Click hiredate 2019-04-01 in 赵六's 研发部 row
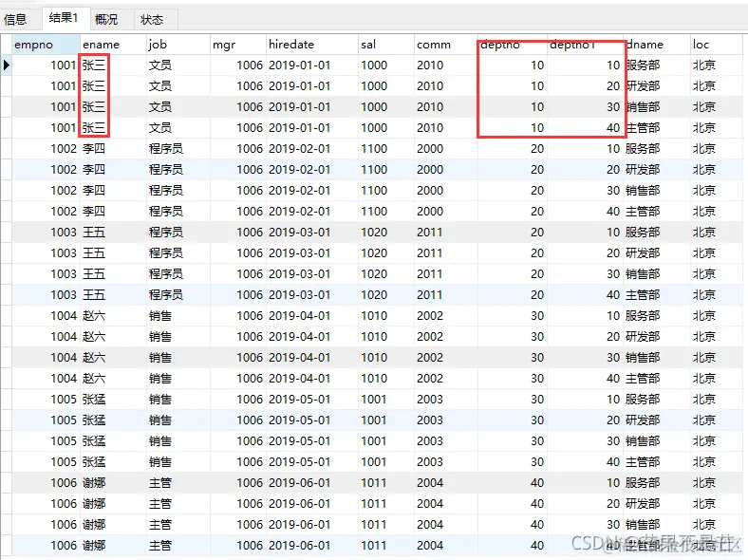 coord(300,337)
